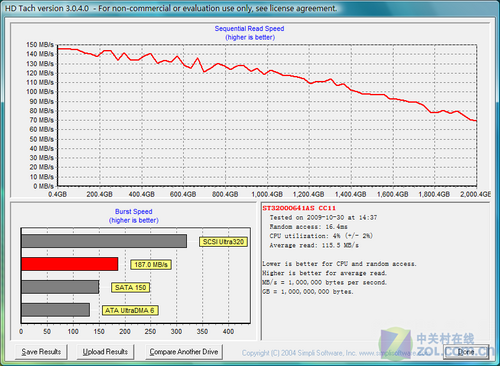500x366 pixels.
Task: Click the 250 label on burst axis
Action: [150, 331]
